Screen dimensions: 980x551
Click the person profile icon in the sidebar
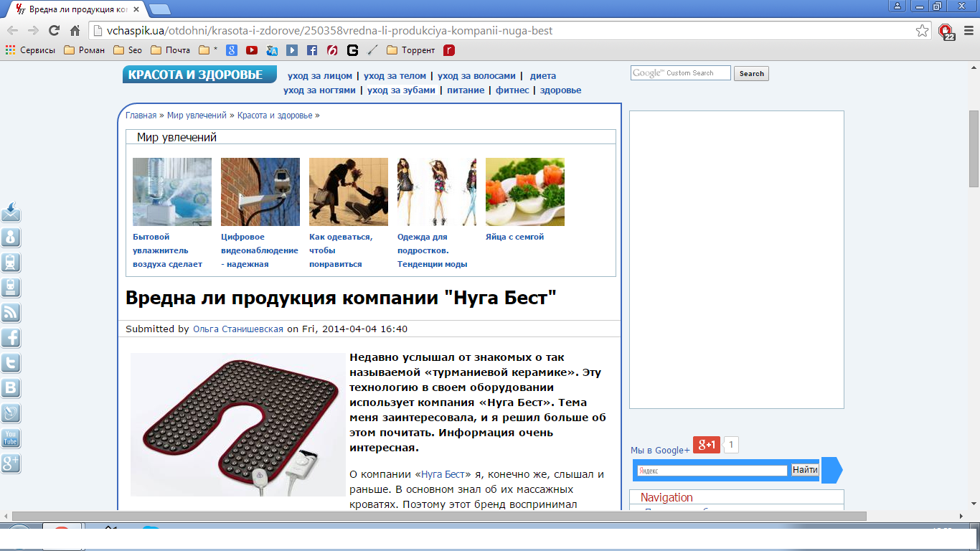coord(11,237)
